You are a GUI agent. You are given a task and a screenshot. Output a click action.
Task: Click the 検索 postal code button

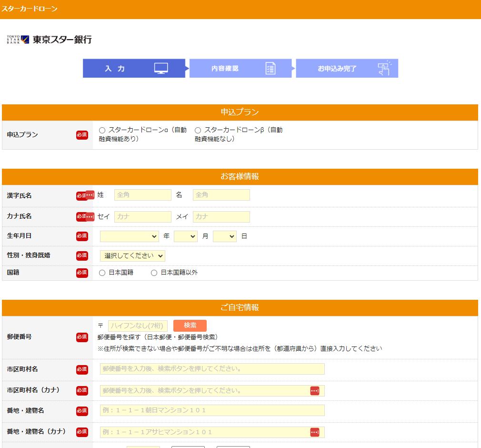(190, 326)
